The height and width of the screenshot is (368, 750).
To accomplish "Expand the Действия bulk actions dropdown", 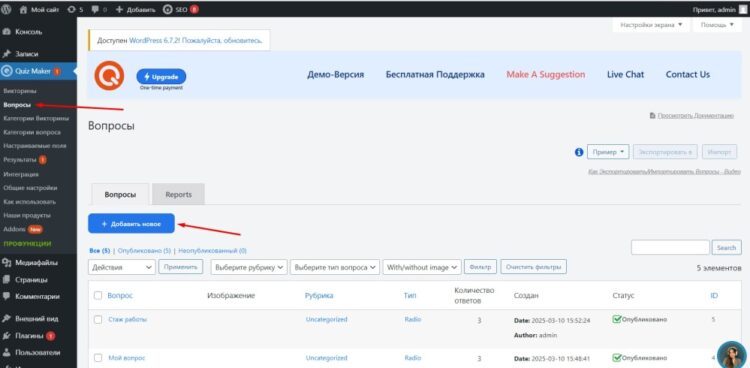I will pos(122,267).
